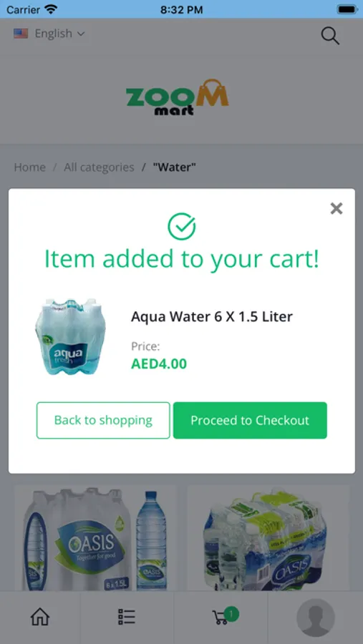Click Proceed to Checkout button
Screen dimensions: 363x644
point(250,420)
